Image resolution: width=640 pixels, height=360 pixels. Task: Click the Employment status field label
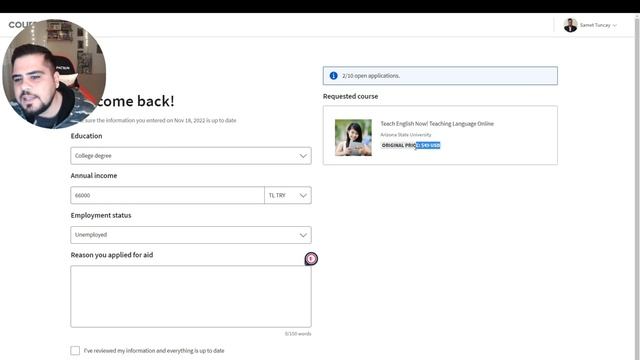tap(101, 215)
